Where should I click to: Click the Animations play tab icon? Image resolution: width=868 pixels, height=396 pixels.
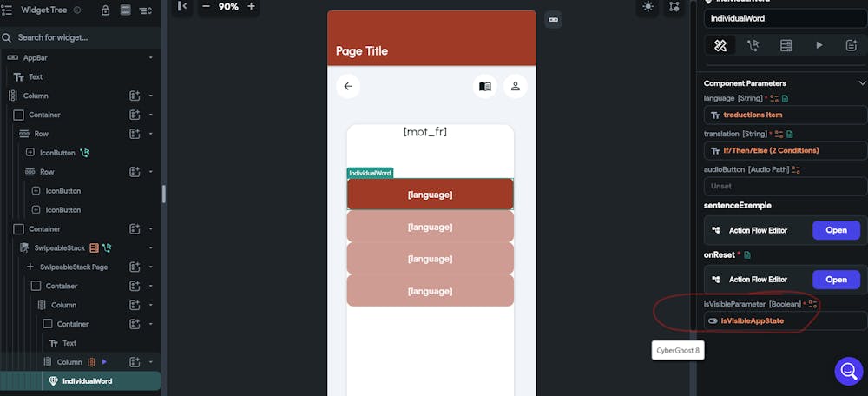pyautogui.click(x=819, y=45)
